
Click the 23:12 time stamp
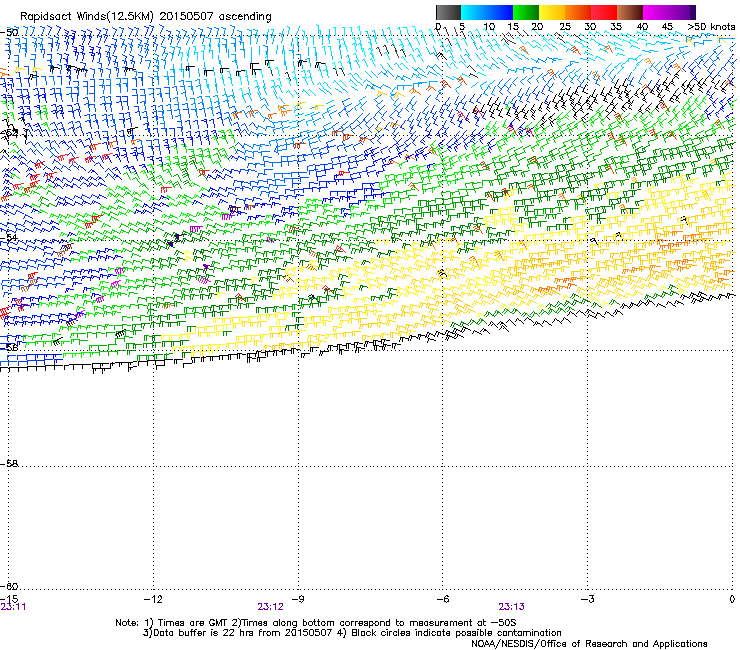click(x=270, y=607)
